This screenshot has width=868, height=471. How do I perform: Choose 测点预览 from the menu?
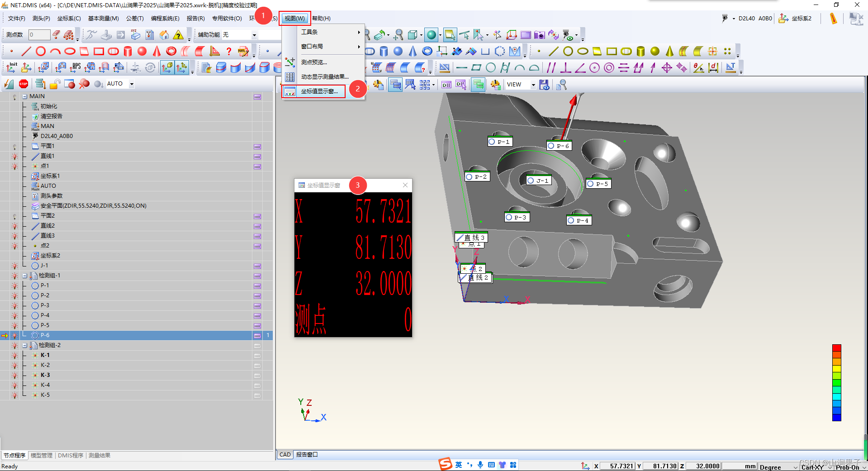[x=323, y=62]
